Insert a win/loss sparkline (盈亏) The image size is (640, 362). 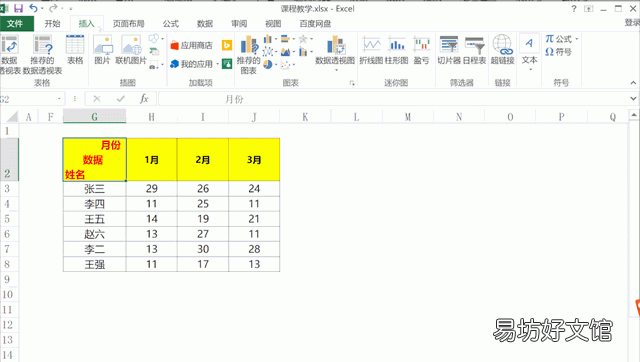(422, 51)
